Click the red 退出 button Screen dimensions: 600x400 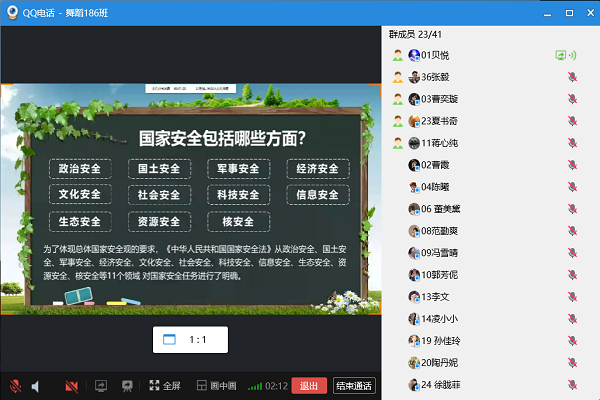coord(309,385)
